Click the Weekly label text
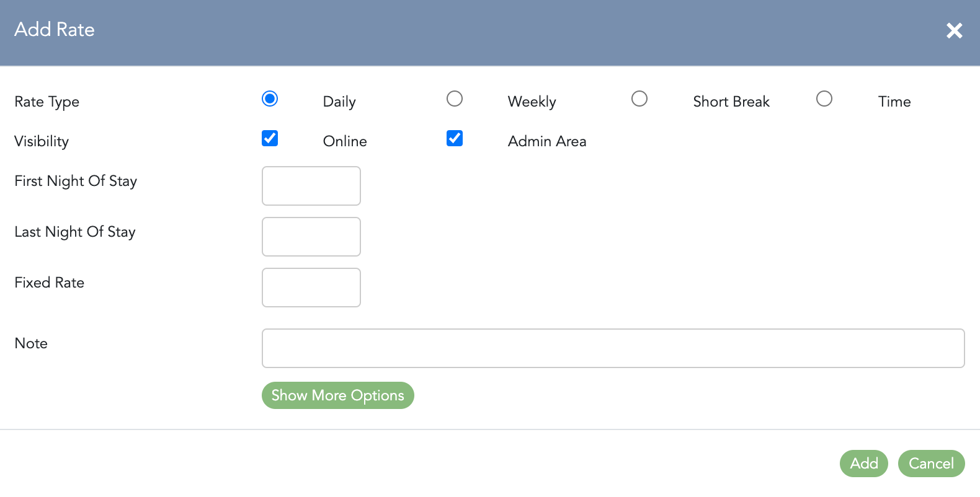Screen dimensions: 980x497 click(532, 102)
